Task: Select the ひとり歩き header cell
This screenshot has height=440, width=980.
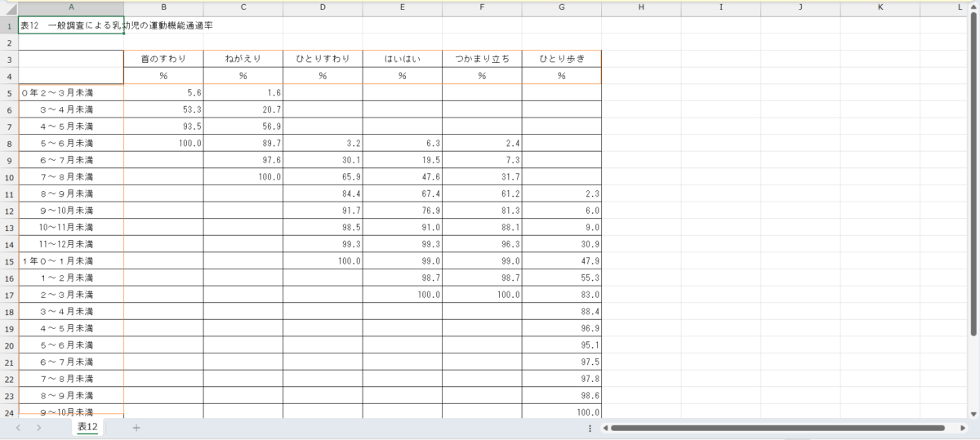Action: 561,59
